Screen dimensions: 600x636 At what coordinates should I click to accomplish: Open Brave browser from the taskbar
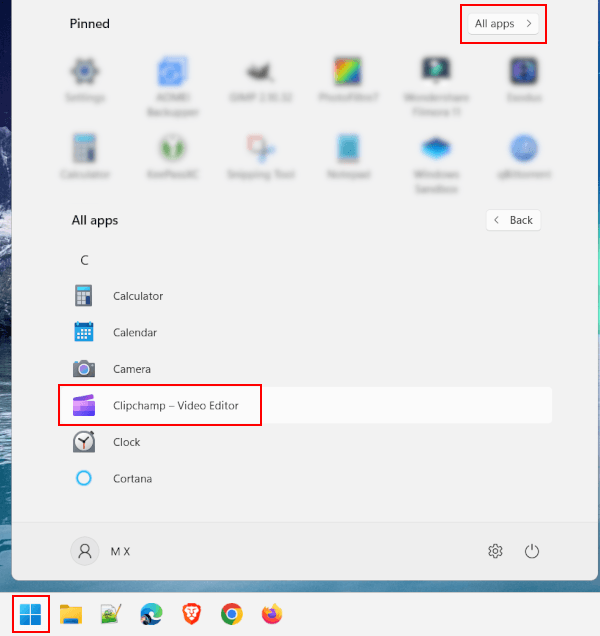pyautogui.click(x=191, y=614)
